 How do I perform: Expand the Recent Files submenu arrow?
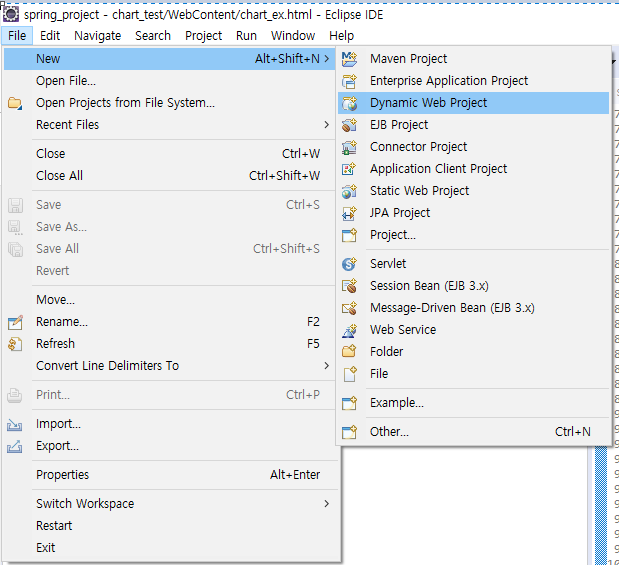point(326,125)
